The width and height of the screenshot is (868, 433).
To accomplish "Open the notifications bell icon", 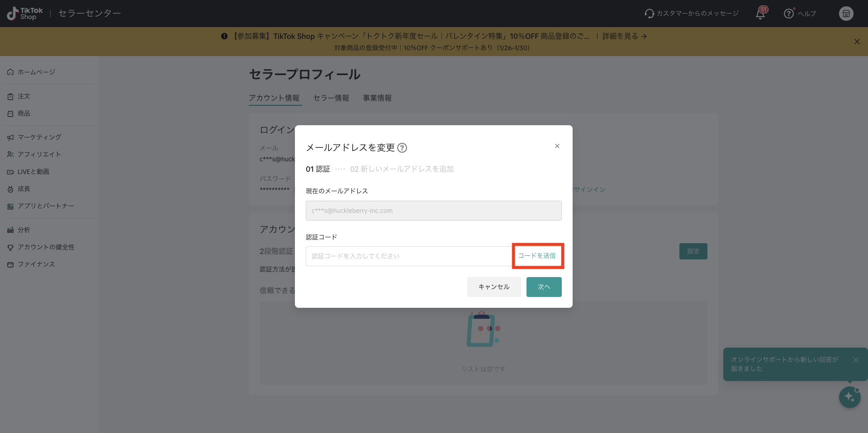I will (x=760, y=14).
